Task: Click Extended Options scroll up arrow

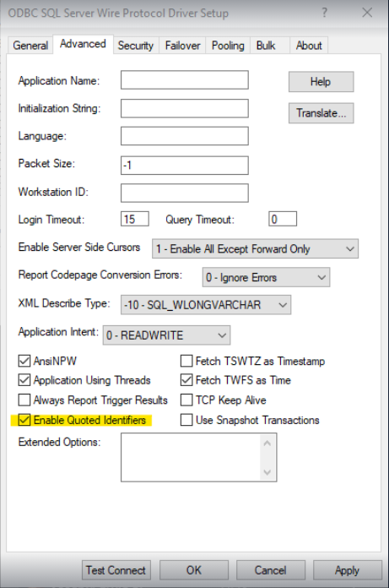Action: coord(267,444)
